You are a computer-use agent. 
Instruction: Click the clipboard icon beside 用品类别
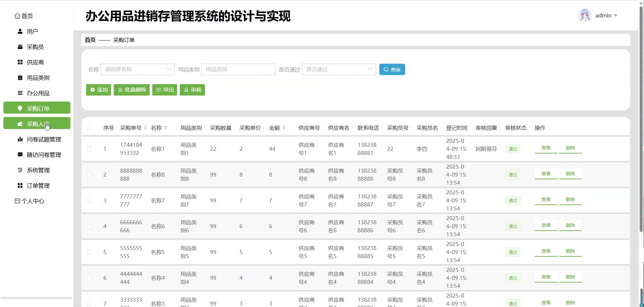pyautogui.click(x=20, y=78)
